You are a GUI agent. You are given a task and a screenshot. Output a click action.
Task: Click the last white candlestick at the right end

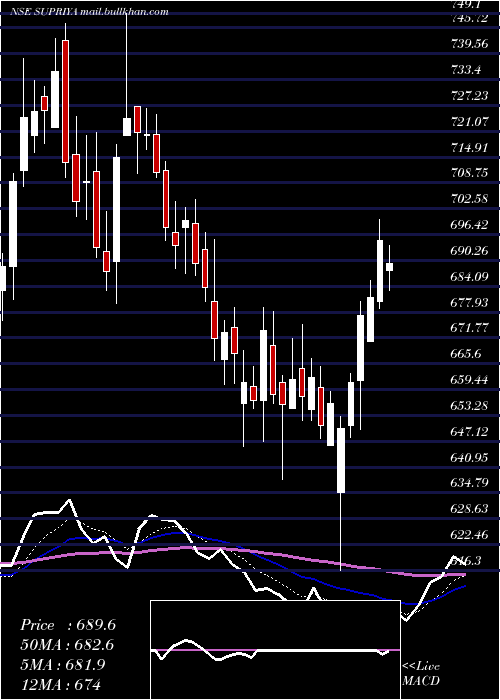389,267
